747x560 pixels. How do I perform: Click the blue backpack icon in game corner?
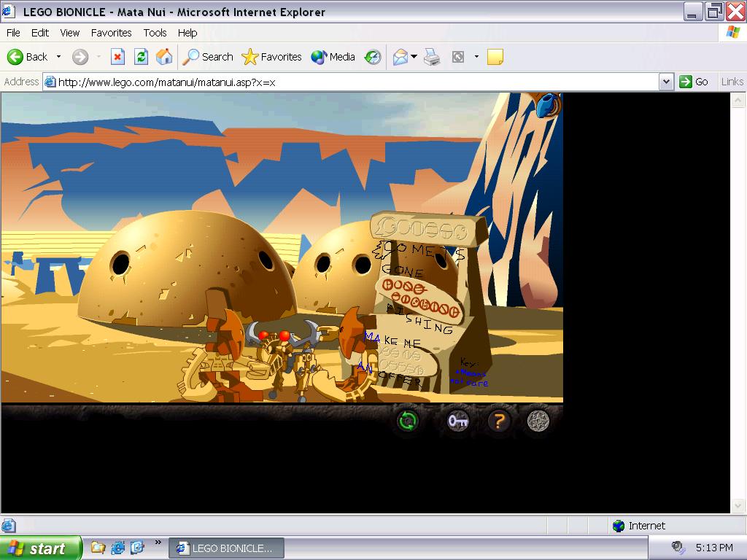pyautogui.click(x=547, y=105)
